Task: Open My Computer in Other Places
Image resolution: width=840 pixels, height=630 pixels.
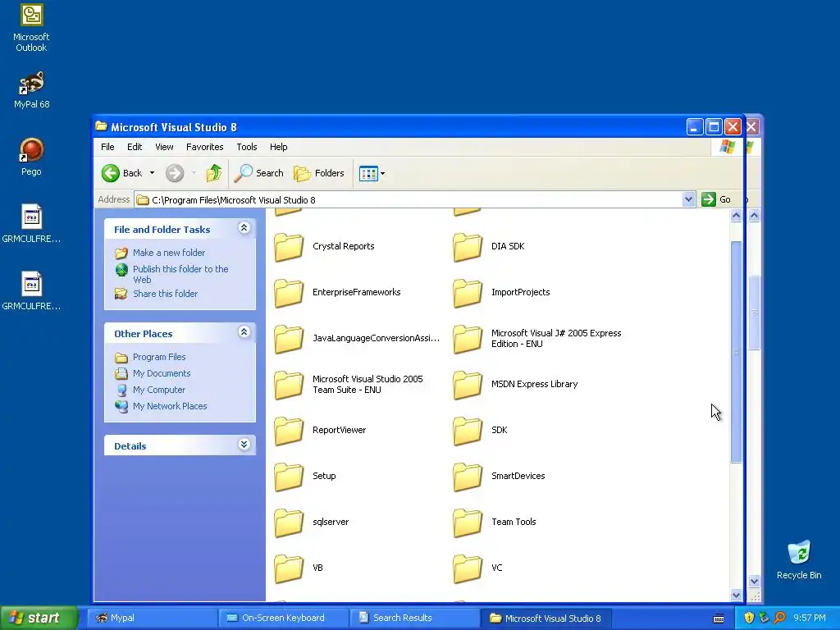Action: click(159, 390)
